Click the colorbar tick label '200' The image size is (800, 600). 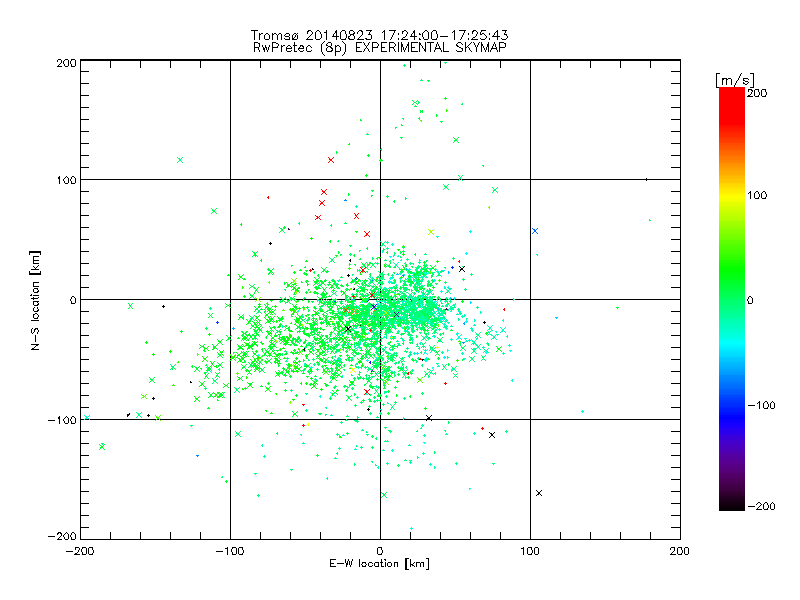click(757, 93)
